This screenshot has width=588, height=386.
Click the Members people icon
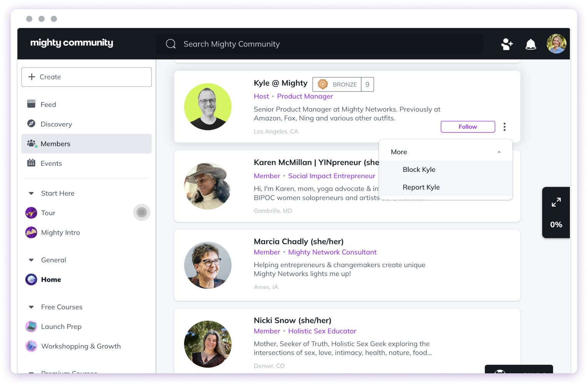32,143
